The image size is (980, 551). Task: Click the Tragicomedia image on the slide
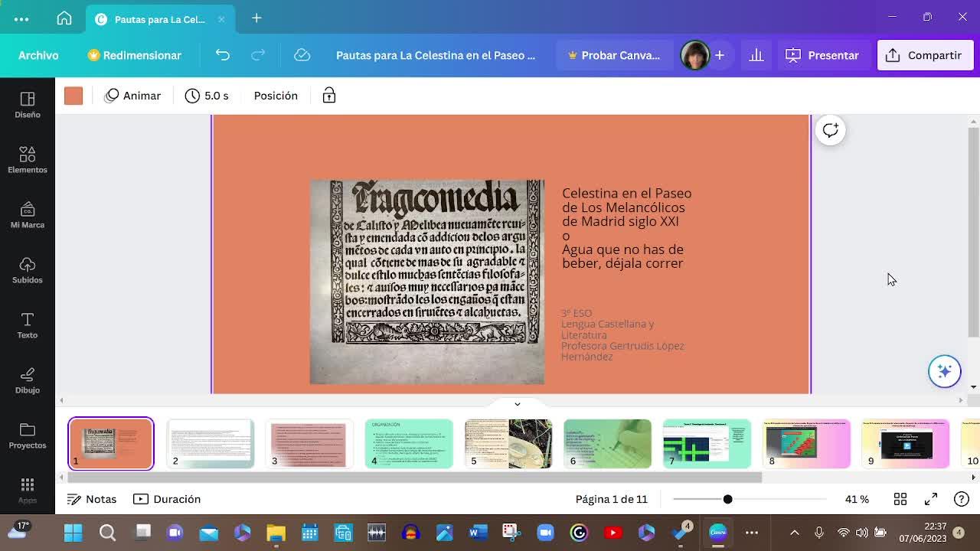tap(427, 282)
